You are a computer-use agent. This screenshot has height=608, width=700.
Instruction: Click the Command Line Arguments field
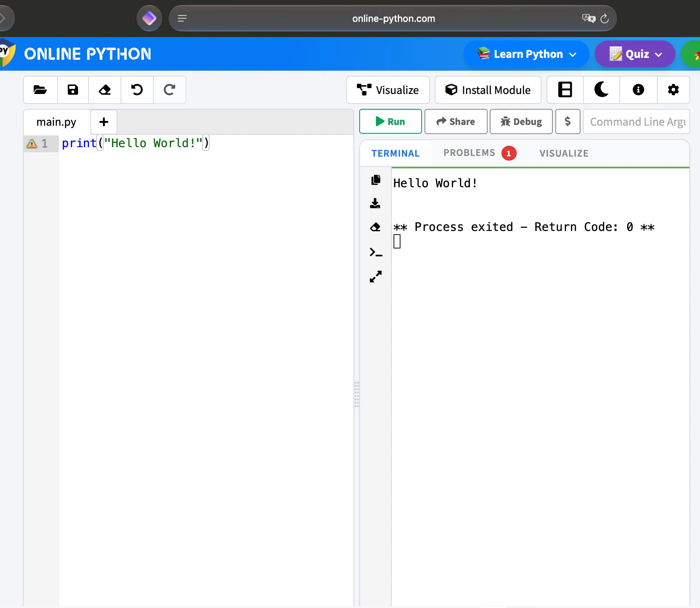[636, 122]
